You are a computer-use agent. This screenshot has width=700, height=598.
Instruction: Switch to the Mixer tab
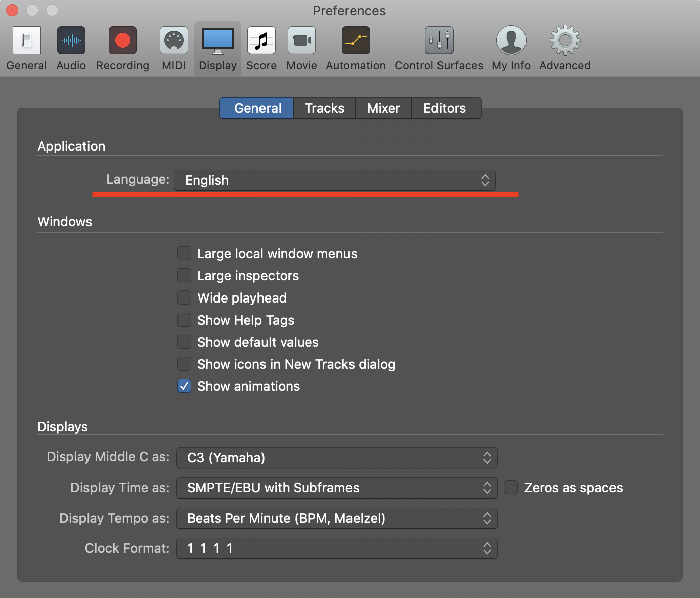pos(384,108)
